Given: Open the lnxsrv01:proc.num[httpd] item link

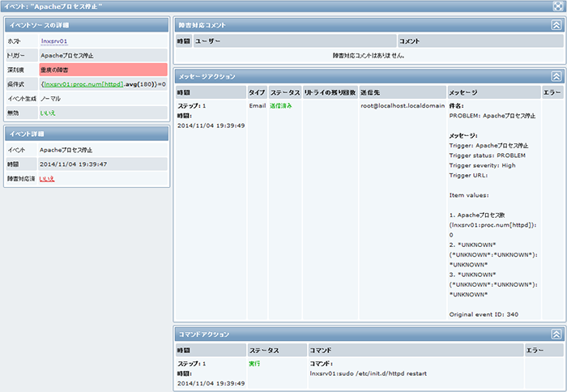Looking at the screenshot, I should tap(83, 84).
